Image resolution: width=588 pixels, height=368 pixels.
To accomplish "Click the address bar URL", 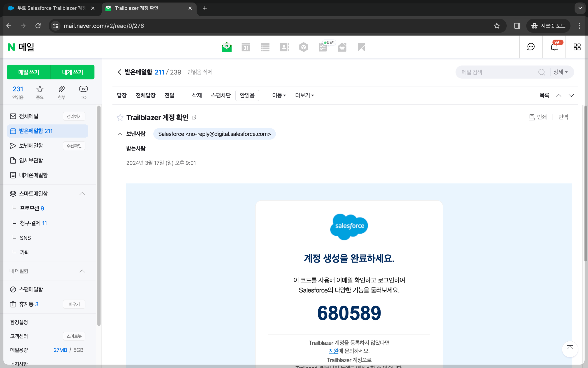I will (104, 26).
